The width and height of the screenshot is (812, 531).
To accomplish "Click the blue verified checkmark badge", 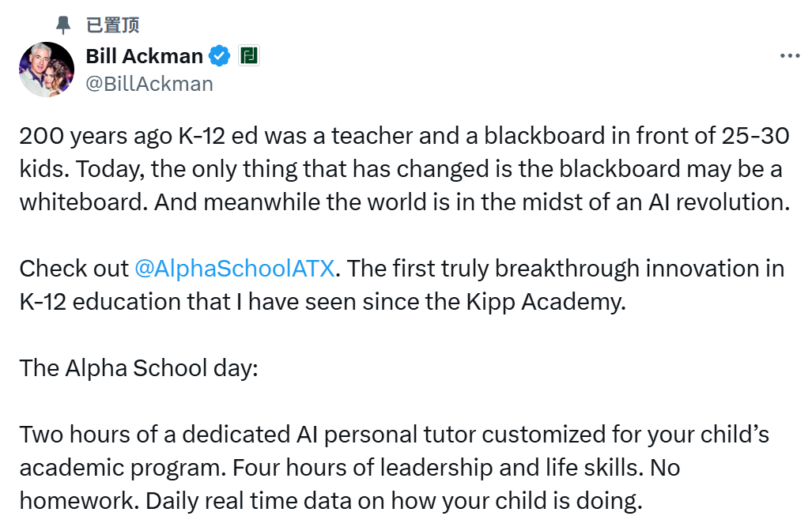I will 220,56.
